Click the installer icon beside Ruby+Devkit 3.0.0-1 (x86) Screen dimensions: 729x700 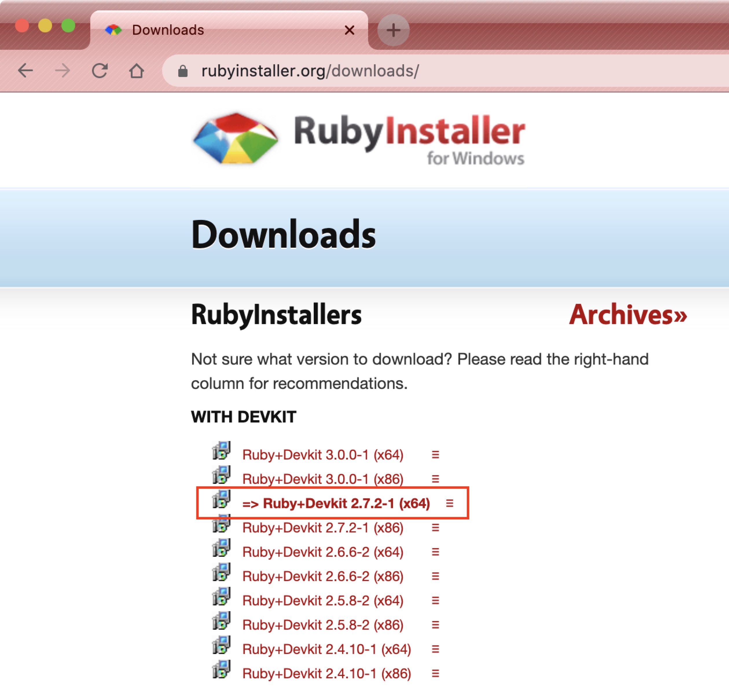221,475
